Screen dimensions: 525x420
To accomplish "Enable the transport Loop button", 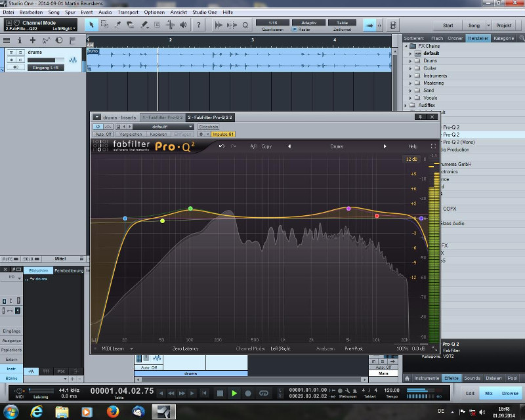I will [x=264, y=393].
